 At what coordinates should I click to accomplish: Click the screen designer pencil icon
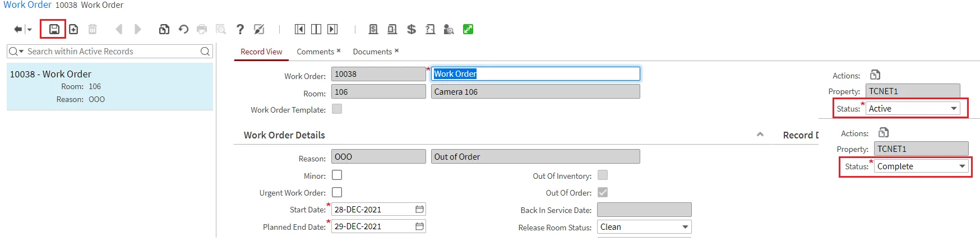click(259, 29)
